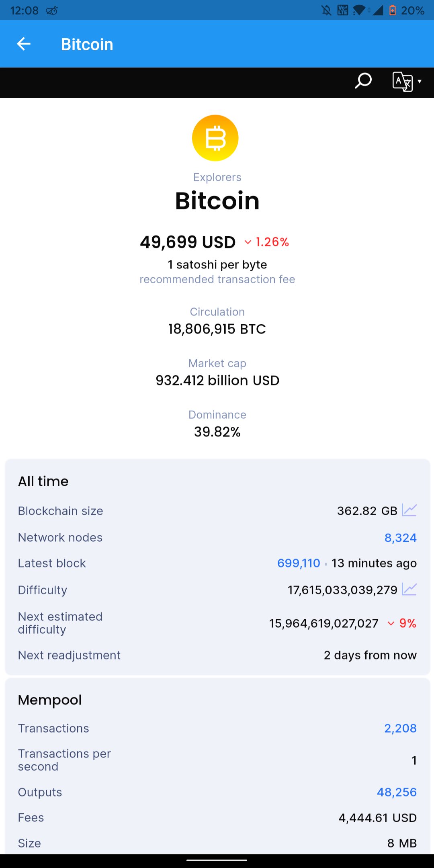Tap the back arrow in the header
Viewport: 434px width, 868px height.
pos(24,44)
